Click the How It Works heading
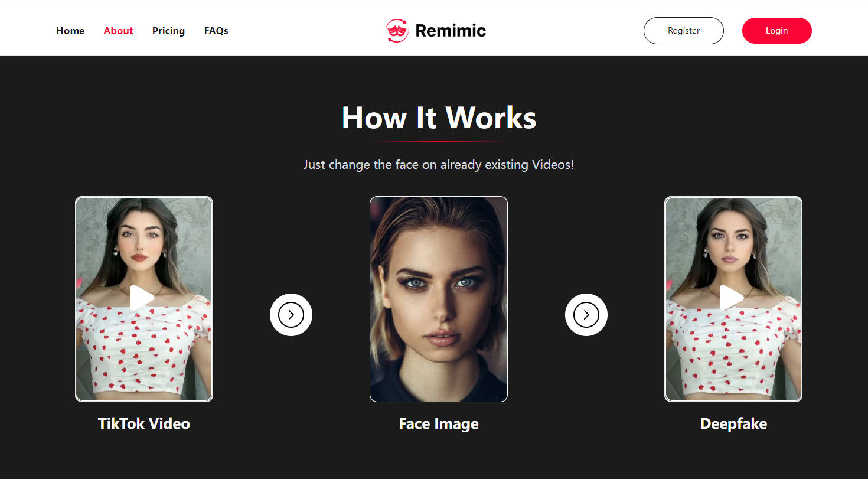 (x=438, y=118)
